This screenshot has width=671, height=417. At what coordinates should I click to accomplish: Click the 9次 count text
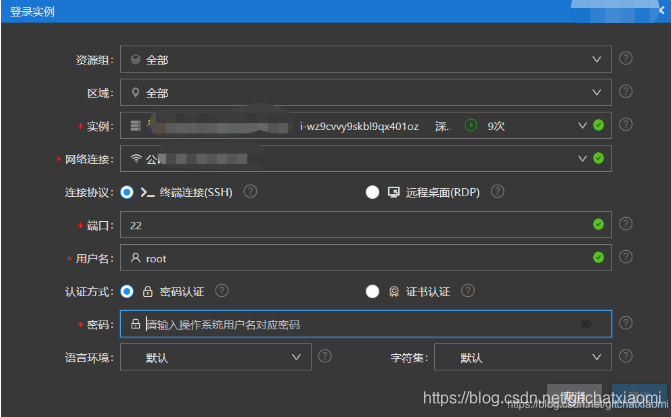pyautogui.click(x=496, y=126)
